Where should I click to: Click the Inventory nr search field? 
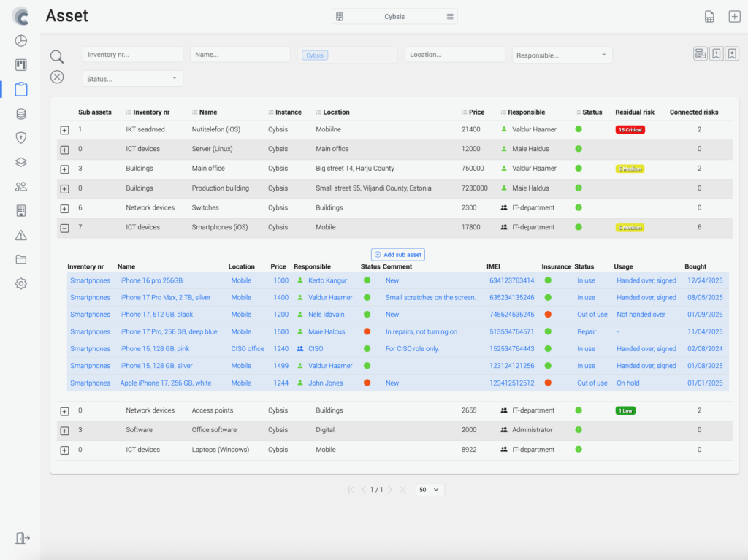132,55
